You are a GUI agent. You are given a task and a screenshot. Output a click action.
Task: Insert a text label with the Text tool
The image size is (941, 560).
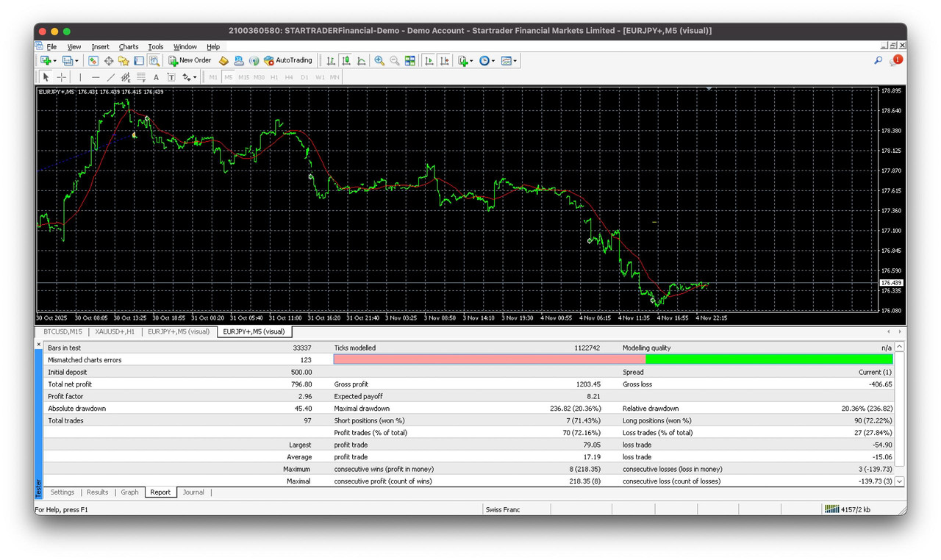coord(171,76)
